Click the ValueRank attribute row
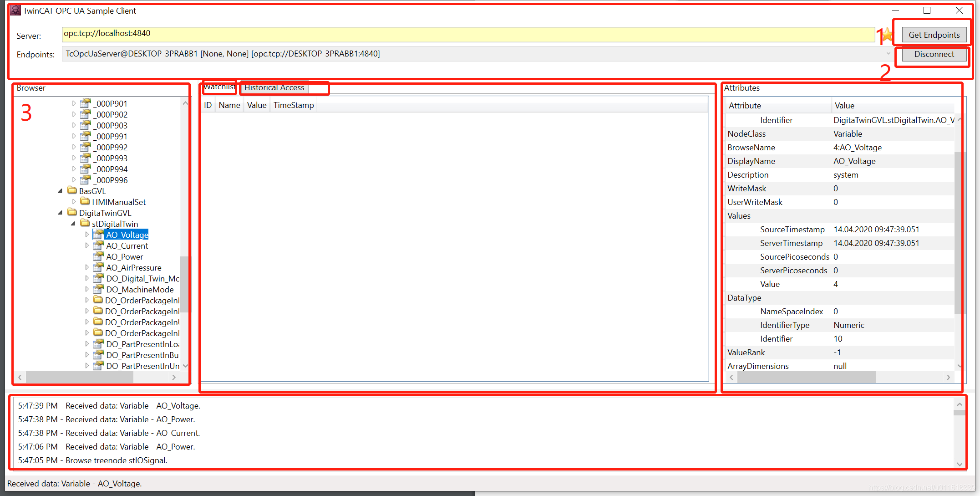 tap(840, 352)
